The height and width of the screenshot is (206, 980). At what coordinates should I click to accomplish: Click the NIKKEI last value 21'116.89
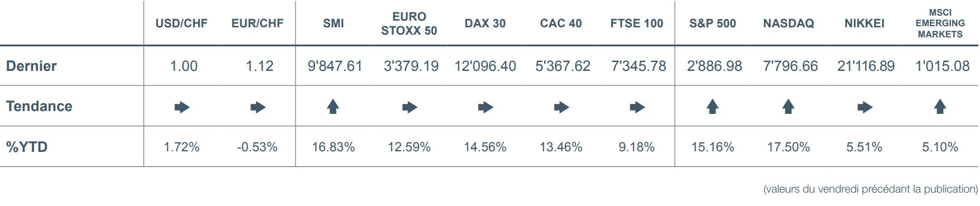coord(865,66)
